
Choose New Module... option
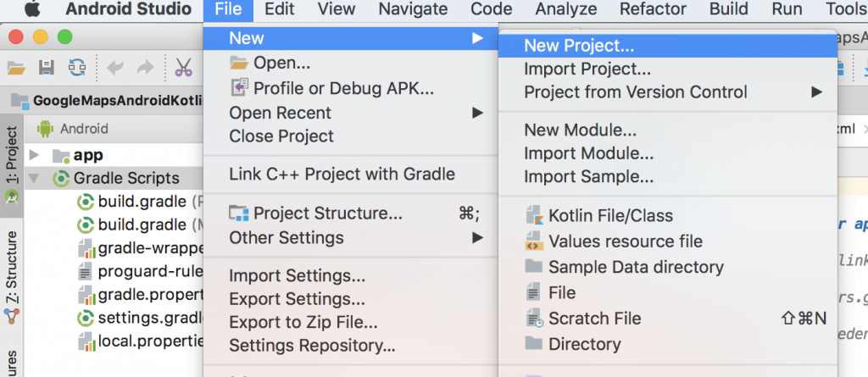(x=667, y=130)
